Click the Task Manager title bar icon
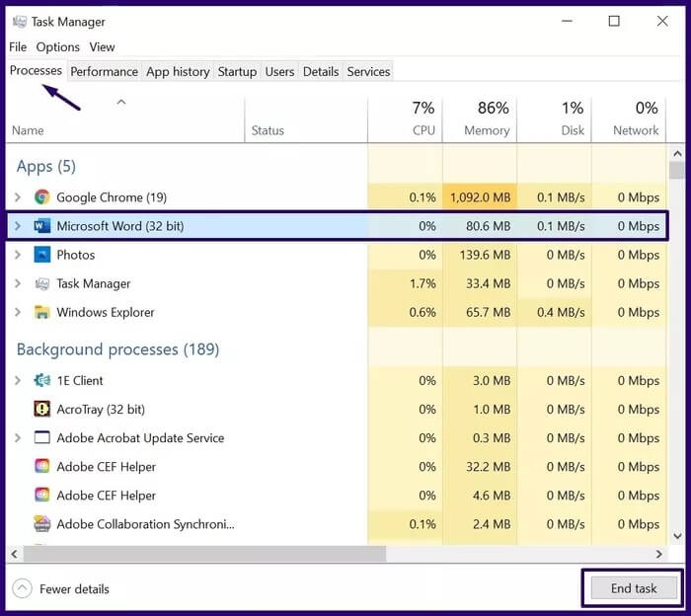The height and width of the screenshot is (616, 691). tap(19, 22)
